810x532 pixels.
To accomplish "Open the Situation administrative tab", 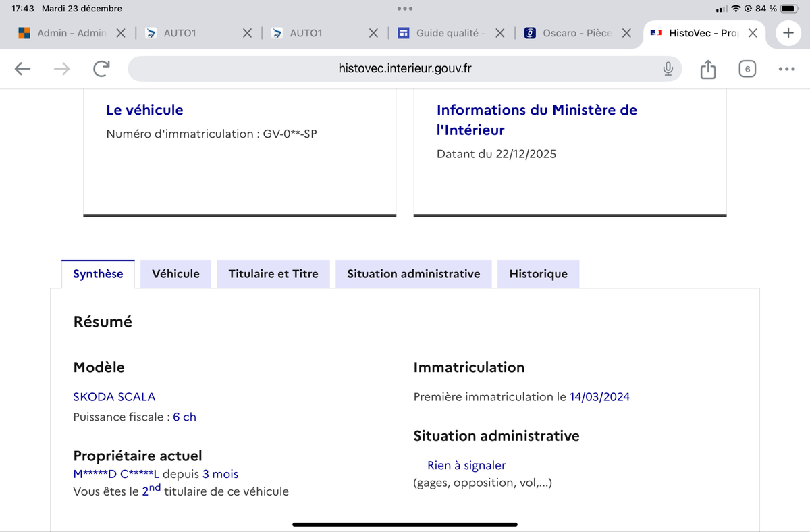I will pos(413,274).
